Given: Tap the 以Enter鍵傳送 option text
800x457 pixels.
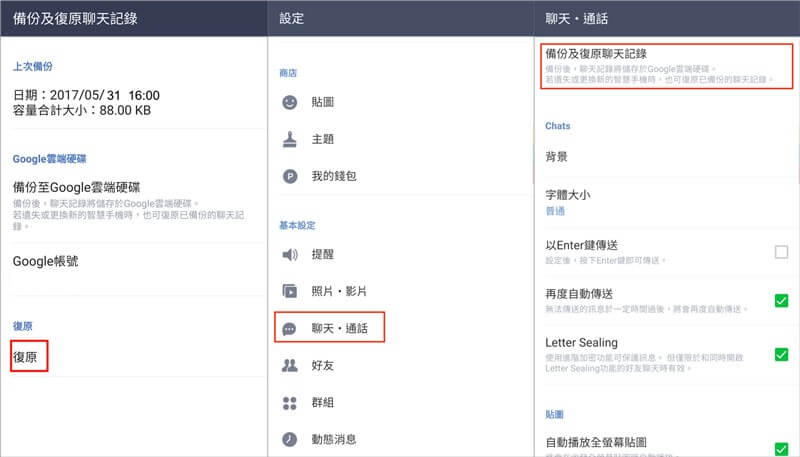Looking at the screenshot, I should tap(581, 245).
